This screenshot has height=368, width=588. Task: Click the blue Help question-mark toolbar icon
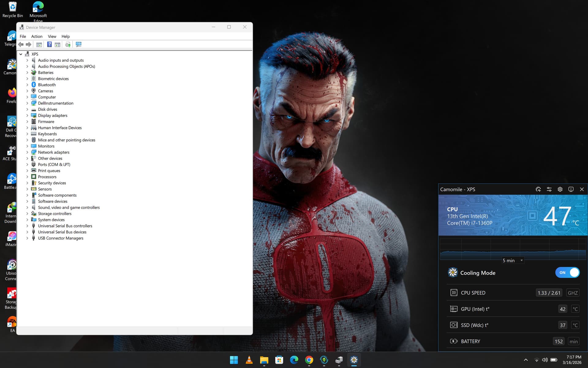(49, 44)
